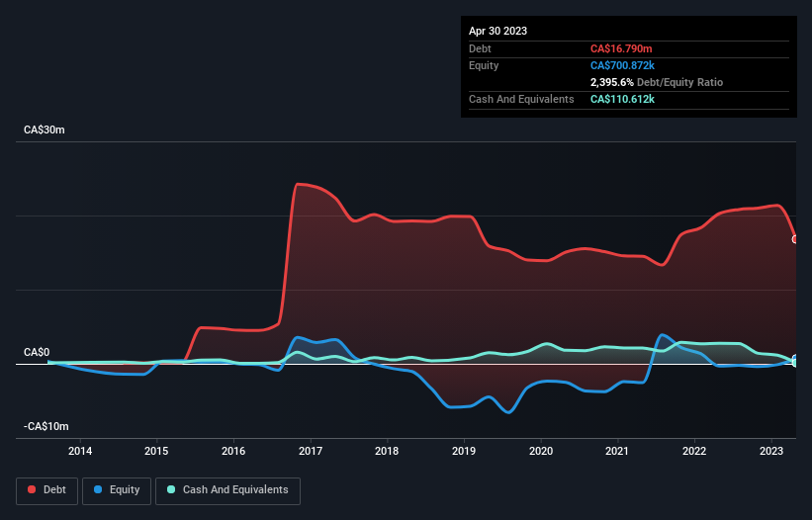
Task: Click the Debt row label in tooltip
Action: pyautogui.click(x=480, y=48)
